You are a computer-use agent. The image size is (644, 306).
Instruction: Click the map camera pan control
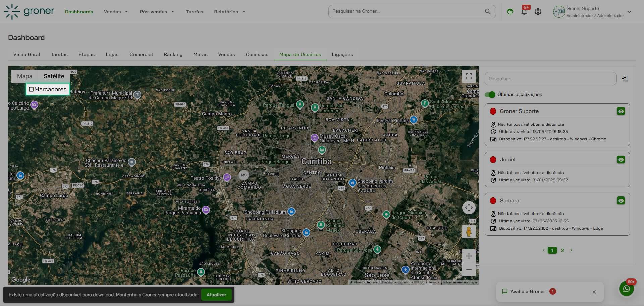[469, 208]
